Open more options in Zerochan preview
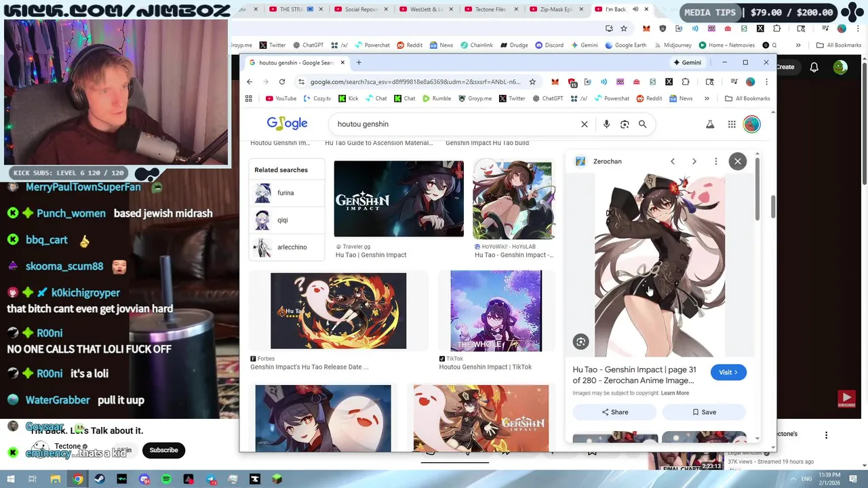Screen dimensions: 868x488 point(715,161)
